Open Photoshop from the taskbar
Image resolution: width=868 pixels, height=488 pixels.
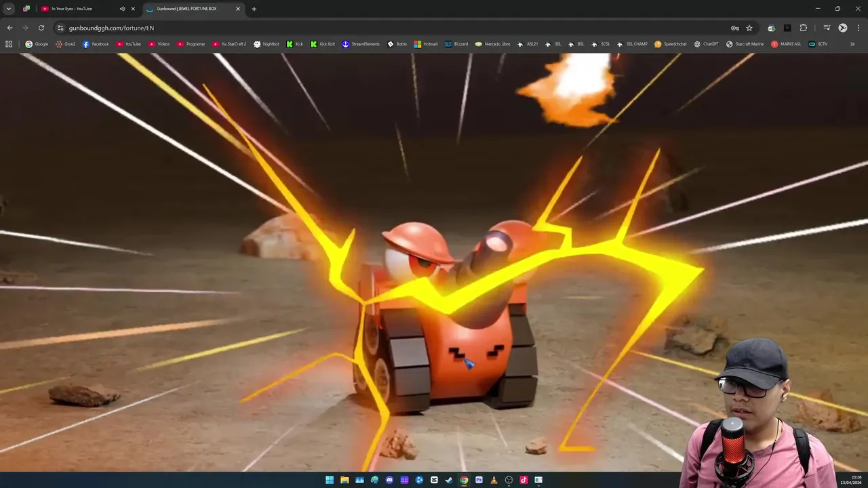(x=479, y=480)
